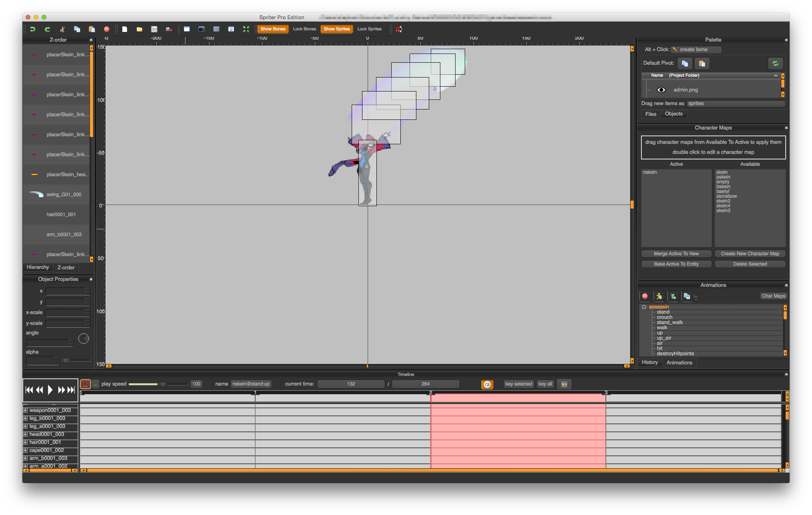Expand the leg_a0001_003 timeline row
The width and height of the screenshot is (812, 515).
click(25, 426)
